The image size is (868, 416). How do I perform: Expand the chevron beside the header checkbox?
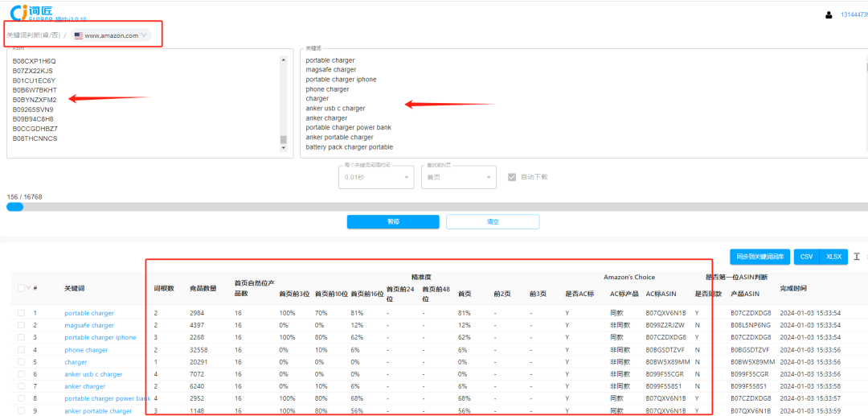[28, 288]
